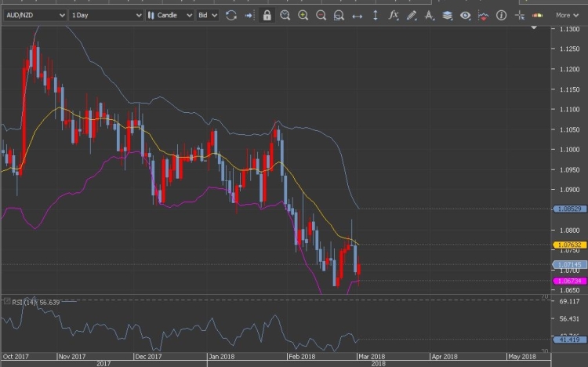The width and height of the screenshot is (588, 367).
Task: Open the layers stack icon
Action: [x=447, y=15]
